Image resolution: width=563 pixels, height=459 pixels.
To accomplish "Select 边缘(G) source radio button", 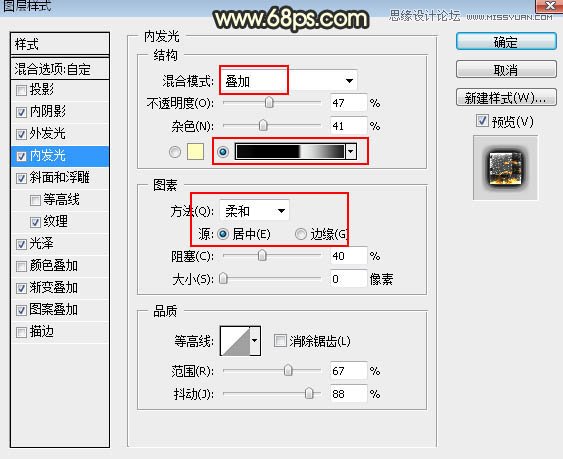I will [301, 234].
